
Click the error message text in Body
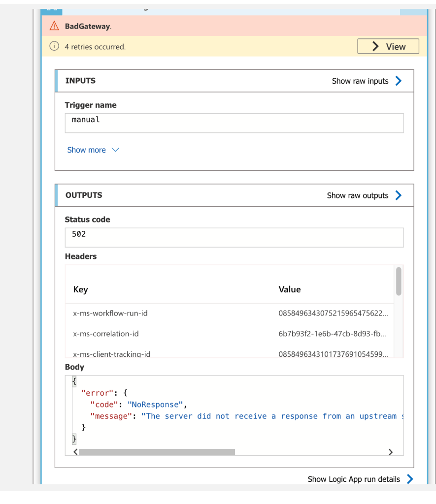click(x=272, y=416)
